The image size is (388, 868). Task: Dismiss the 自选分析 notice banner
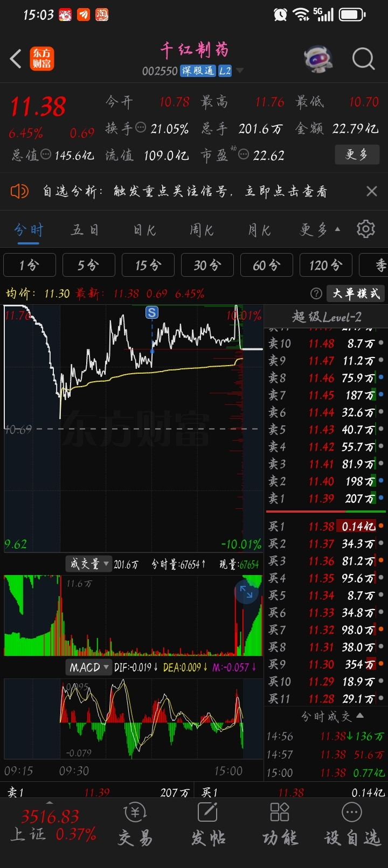(x=372, y=191)
